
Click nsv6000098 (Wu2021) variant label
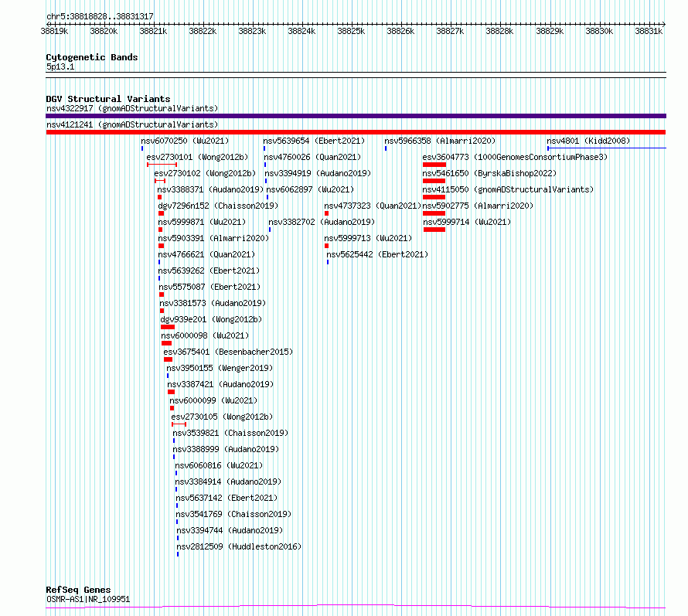coord(205,335)
